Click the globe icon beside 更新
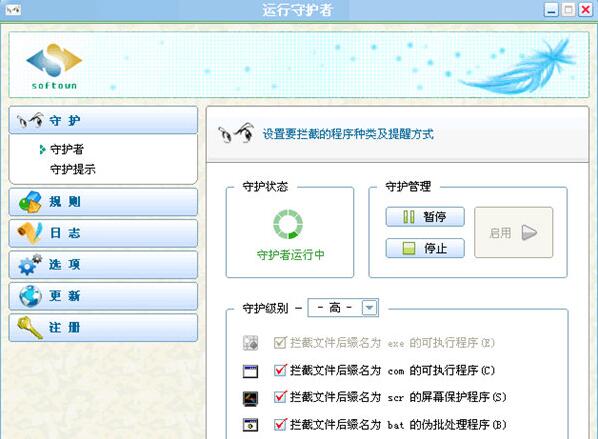 [x=30, y=296]
